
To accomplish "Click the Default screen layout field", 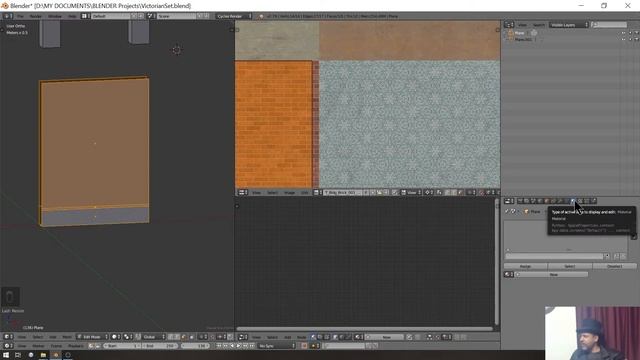I will coord(110,16).
